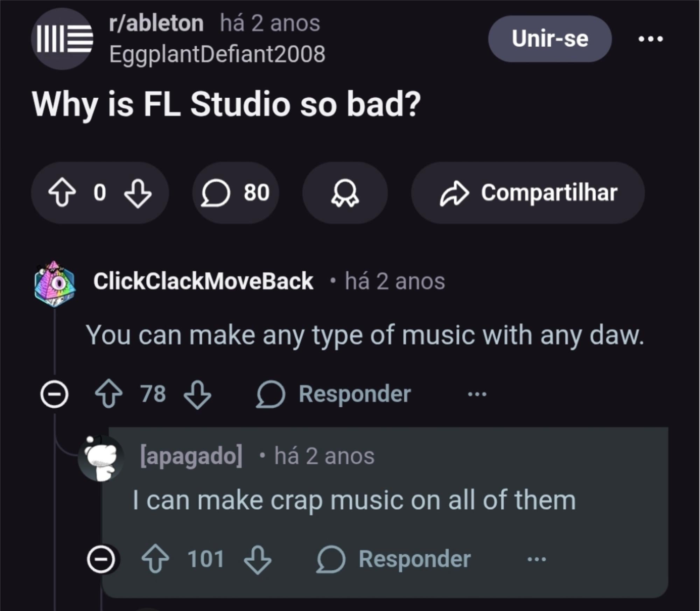Reply to the crap music comment
700x611 pixels.
click(x=394, y=559)
